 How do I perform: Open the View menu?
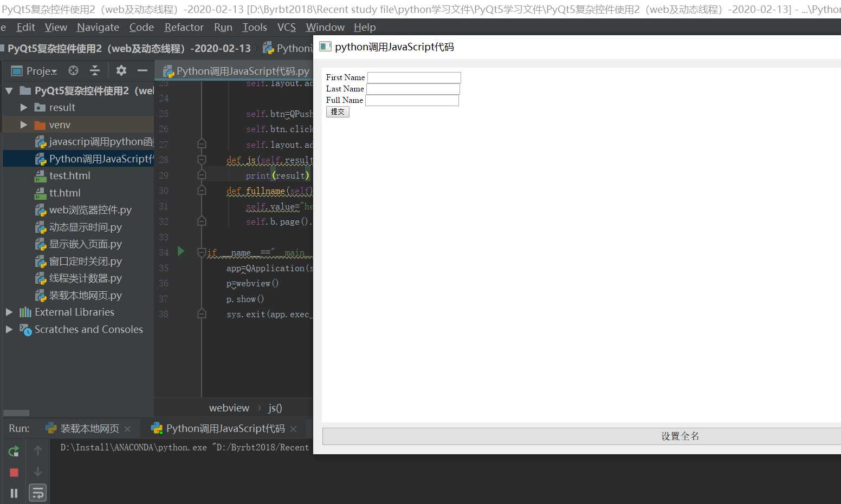point(56,27)
